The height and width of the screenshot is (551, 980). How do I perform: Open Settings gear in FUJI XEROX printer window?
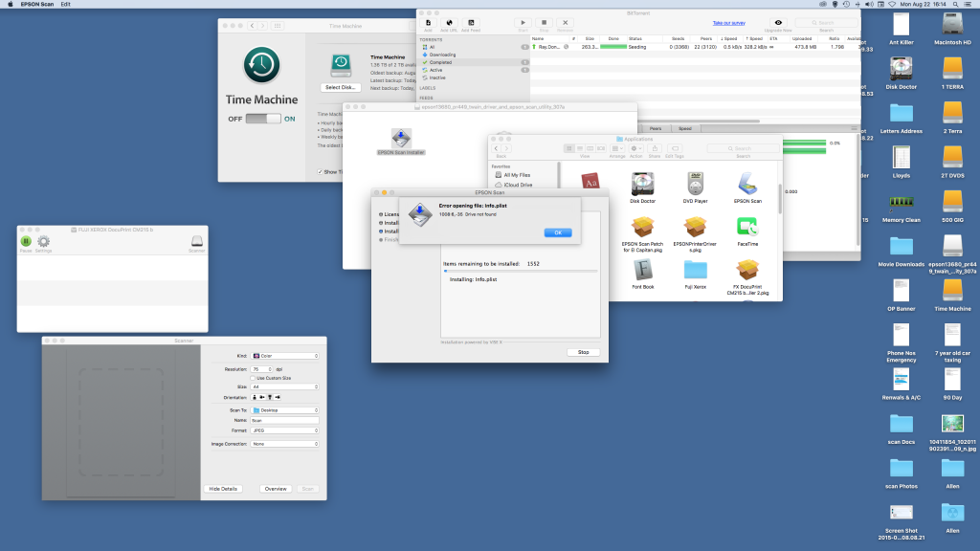pos(43,241)
